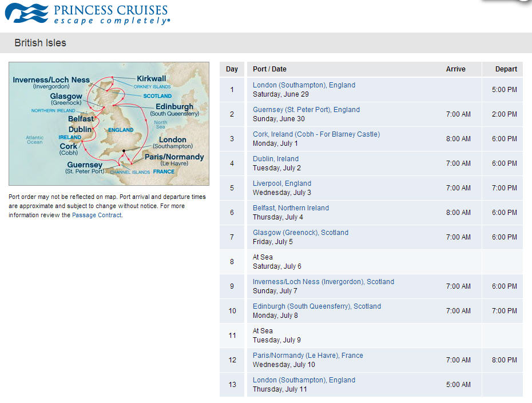Image resolution: width=532 pixels, height=403 pixels.
Task: Click the British Isles route map
Action: [109, 123]
